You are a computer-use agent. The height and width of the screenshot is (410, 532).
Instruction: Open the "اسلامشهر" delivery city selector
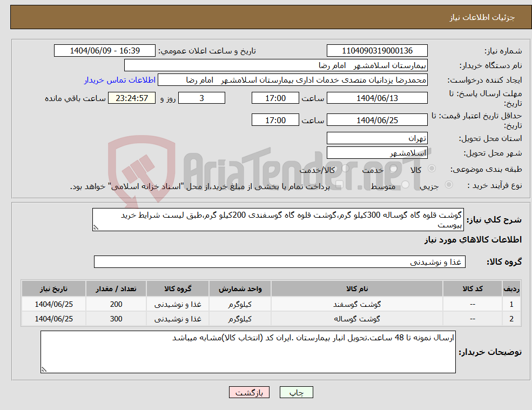click(376, 152)
